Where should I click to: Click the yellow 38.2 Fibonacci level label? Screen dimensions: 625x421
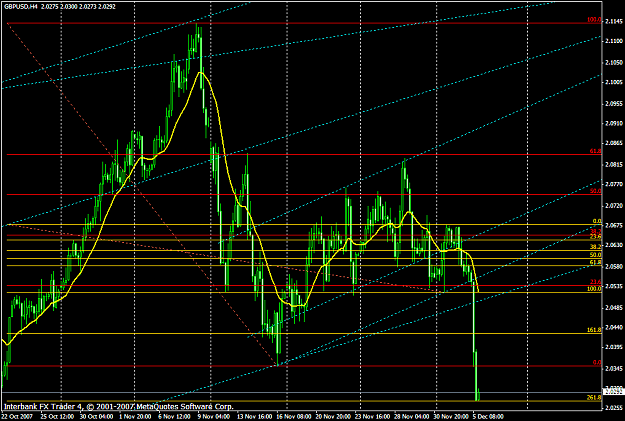click(596, 247)
